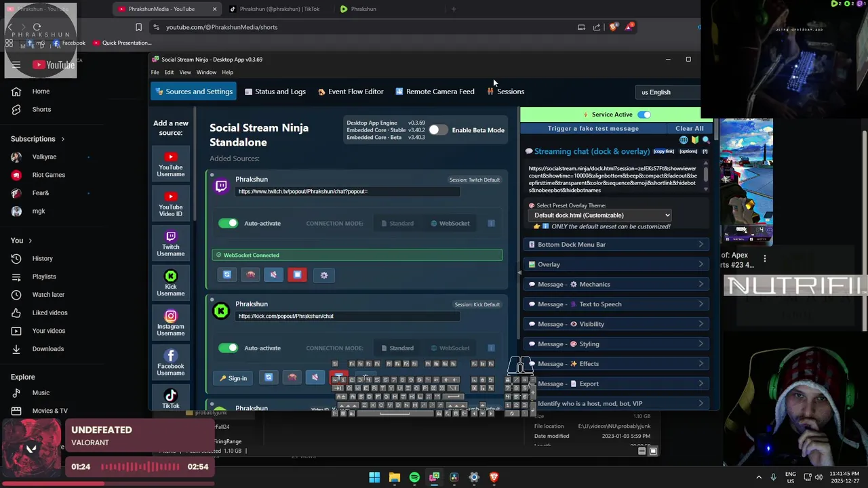
Task: Click Trigger a fake test message
Action: tap(593, 128)
